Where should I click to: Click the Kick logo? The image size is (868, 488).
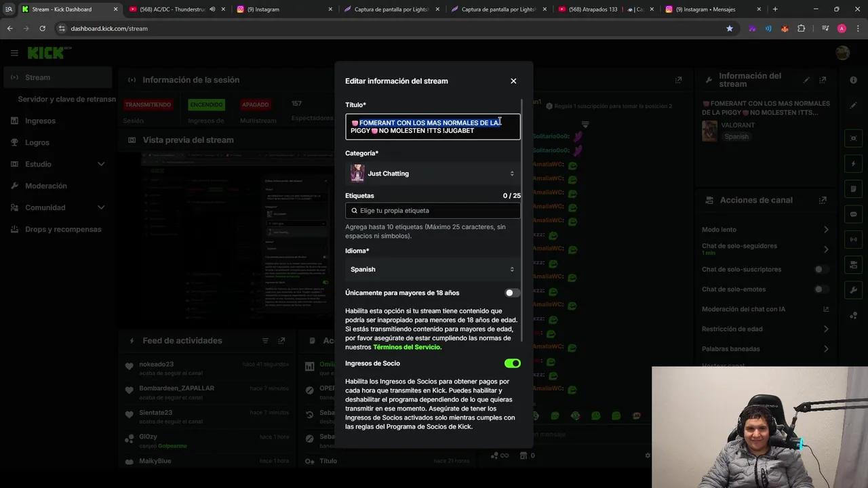[x=50, y=53]
